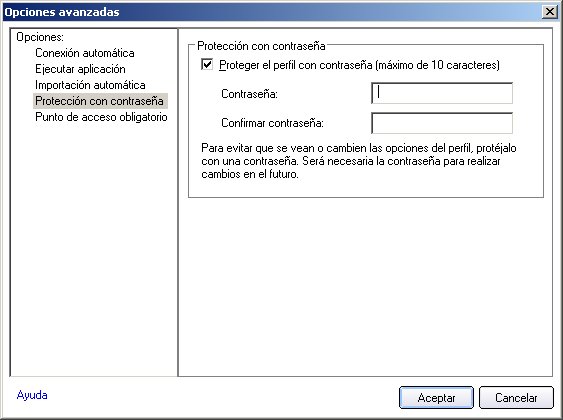The width and height of the screenshot is (563, 420).
Task: Uncheck the Proteger el perfil checkbox
Action: click(x=207, y=65)
